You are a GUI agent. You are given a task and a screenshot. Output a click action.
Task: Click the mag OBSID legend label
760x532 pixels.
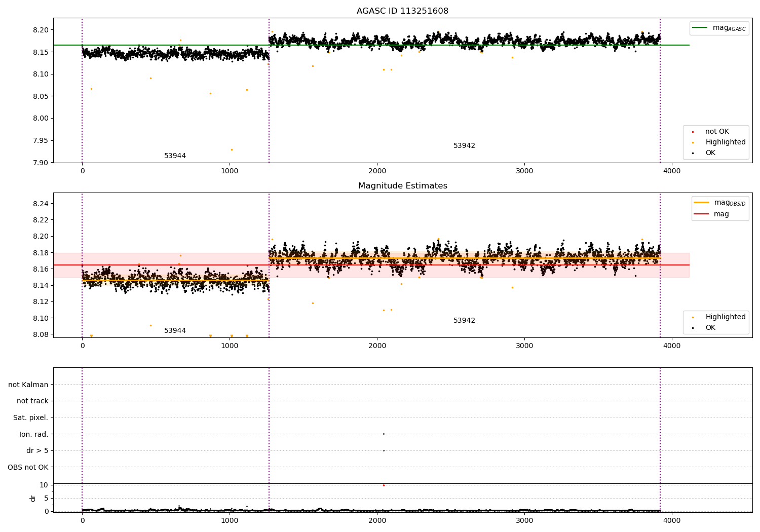(x=730, y=203)
